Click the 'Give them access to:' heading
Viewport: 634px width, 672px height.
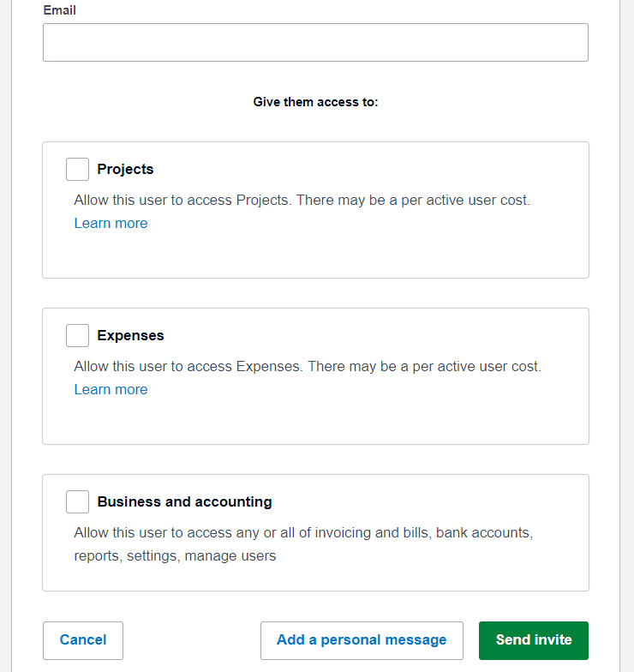(315, 102)
